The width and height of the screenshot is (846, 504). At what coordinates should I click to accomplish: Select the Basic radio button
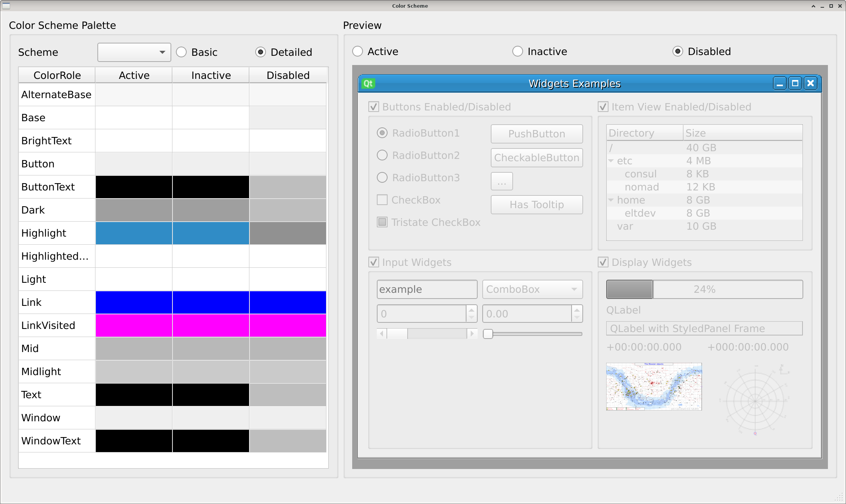[x=181, y=52]
